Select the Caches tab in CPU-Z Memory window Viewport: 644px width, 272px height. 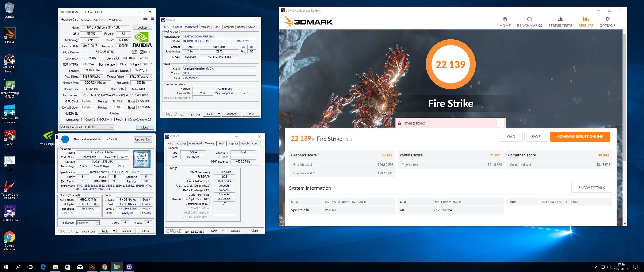tap(182, 143)
